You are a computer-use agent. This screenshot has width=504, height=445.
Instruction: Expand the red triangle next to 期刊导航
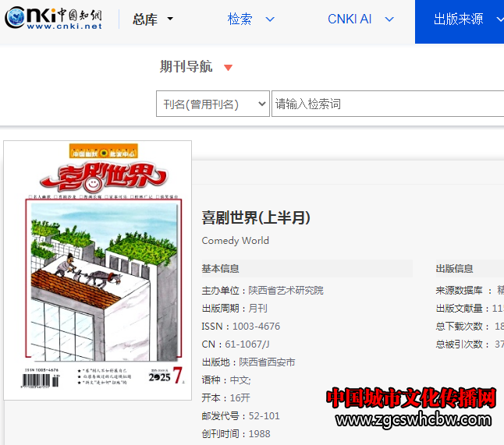[228, 68]
